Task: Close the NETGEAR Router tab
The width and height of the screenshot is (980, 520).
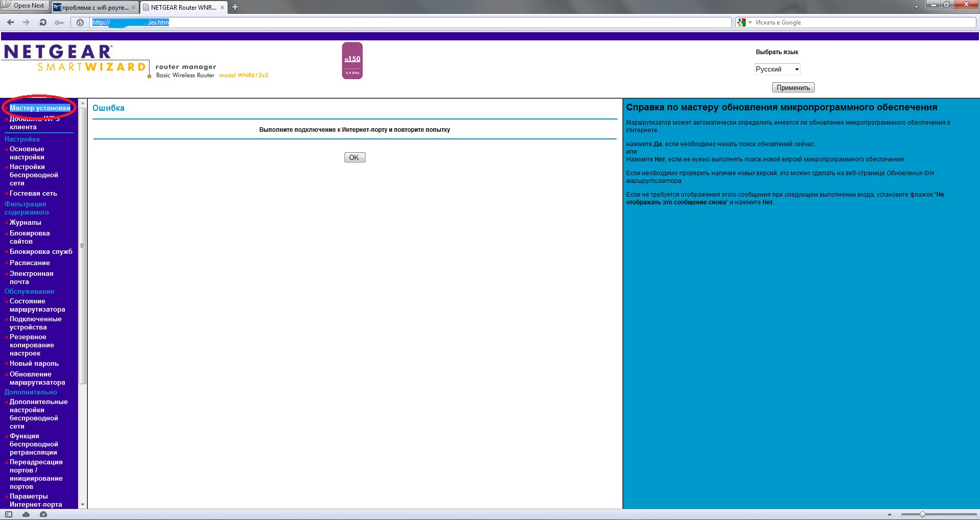Action: (222, 8)
